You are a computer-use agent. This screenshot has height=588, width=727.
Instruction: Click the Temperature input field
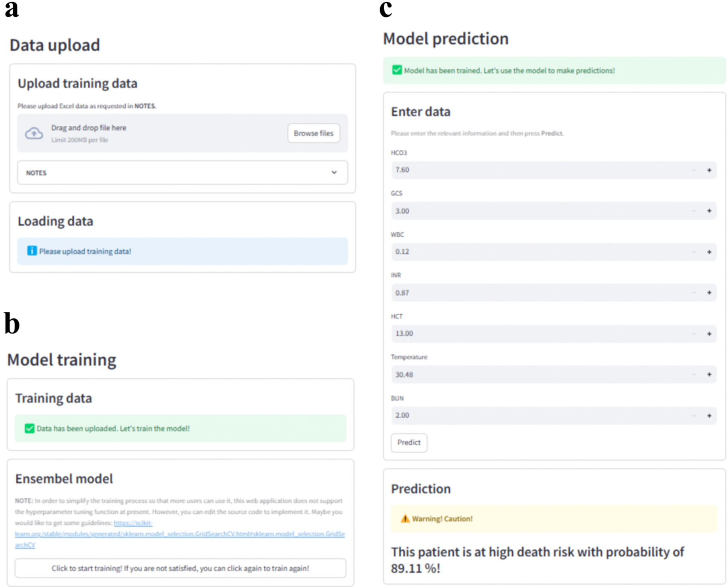point(539,374)
